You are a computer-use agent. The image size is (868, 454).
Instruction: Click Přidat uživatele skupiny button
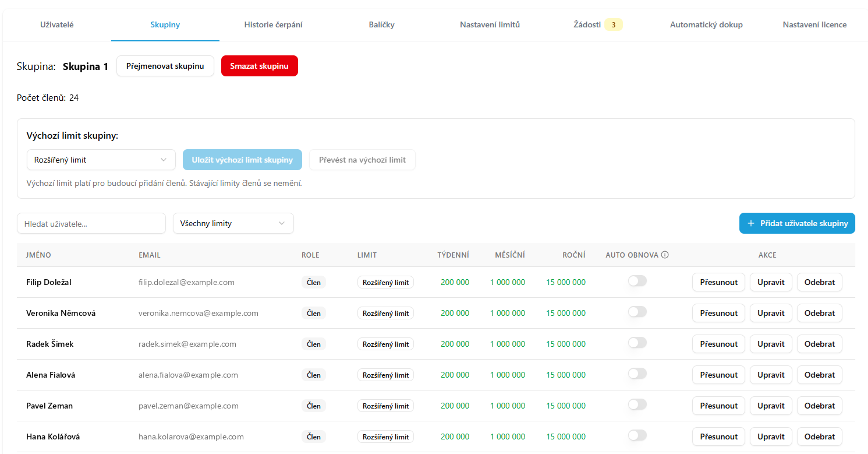pos(797,223)
